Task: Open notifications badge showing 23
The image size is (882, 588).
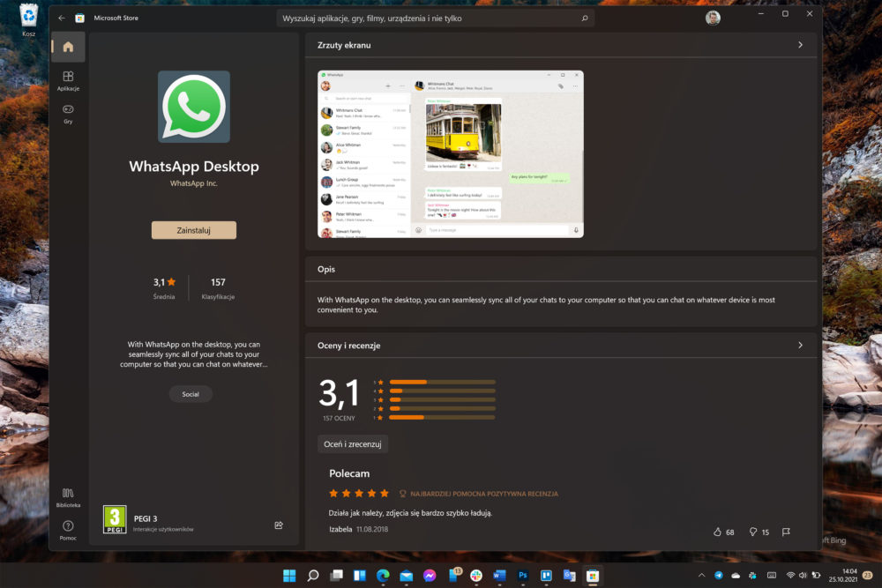Action: (x=868, y=575)
